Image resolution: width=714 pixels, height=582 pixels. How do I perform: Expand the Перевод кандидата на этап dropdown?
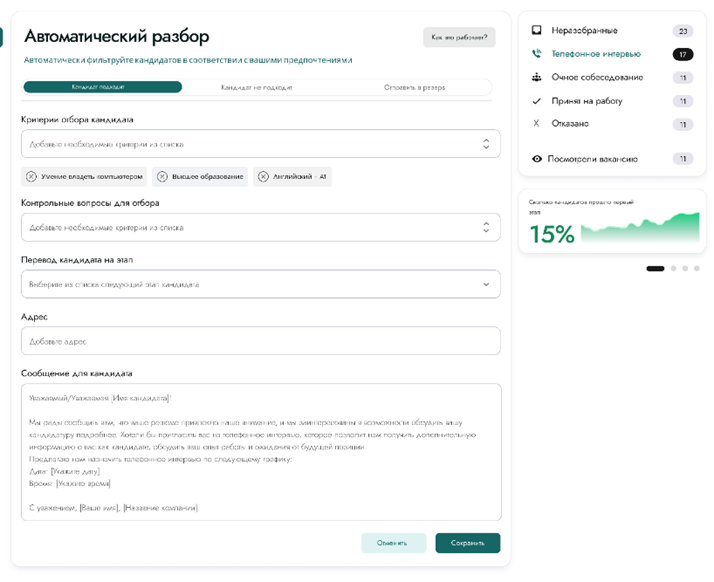485,284
